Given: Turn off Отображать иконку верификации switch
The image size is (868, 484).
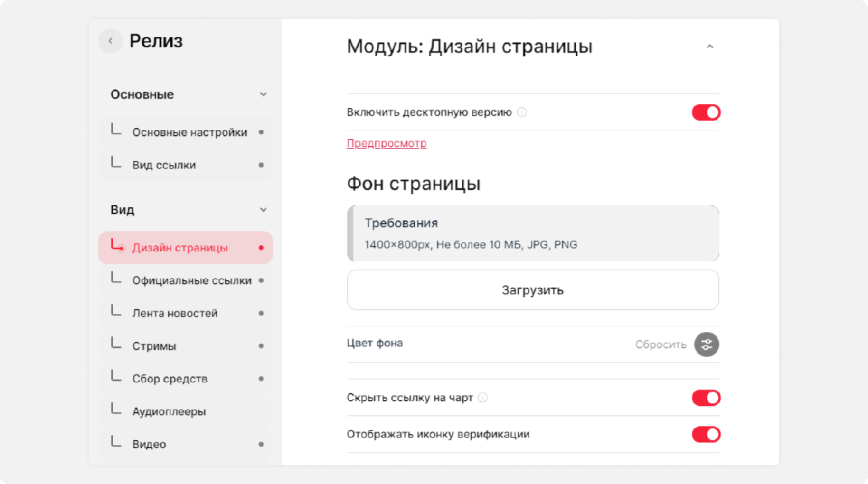Looking at the screenshot, I should point(706,434).
